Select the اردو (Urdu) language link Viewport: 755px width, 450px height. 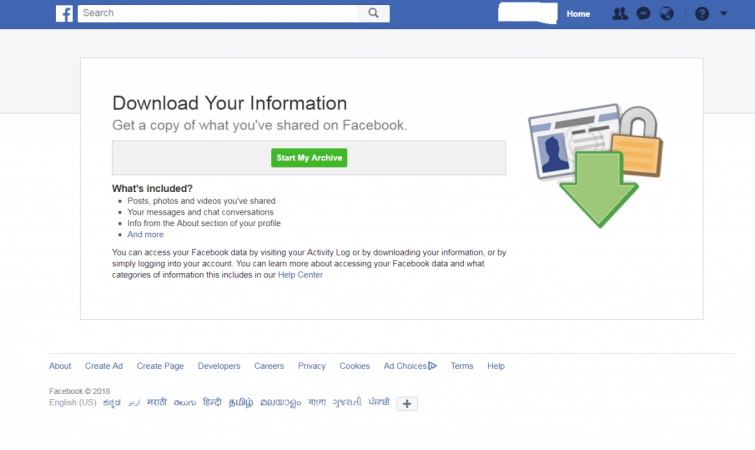pyautogui.click(x=134, y=402)
